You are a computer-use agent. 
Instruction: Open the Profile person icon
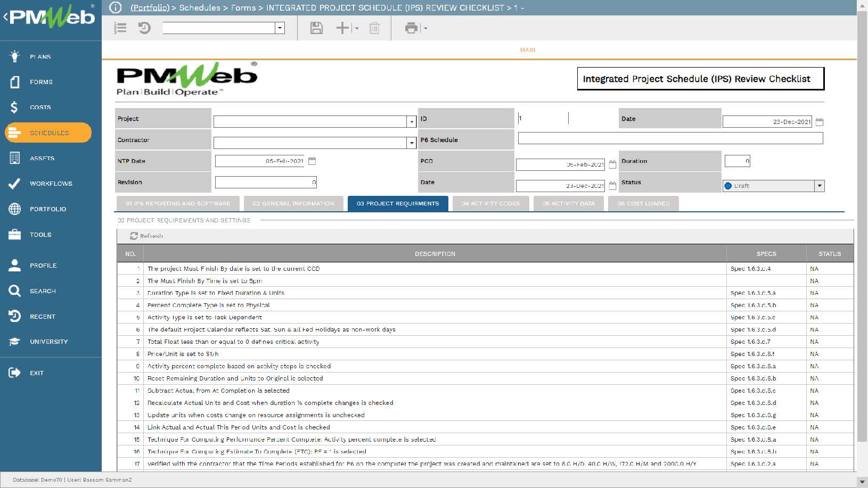point(15,265)
